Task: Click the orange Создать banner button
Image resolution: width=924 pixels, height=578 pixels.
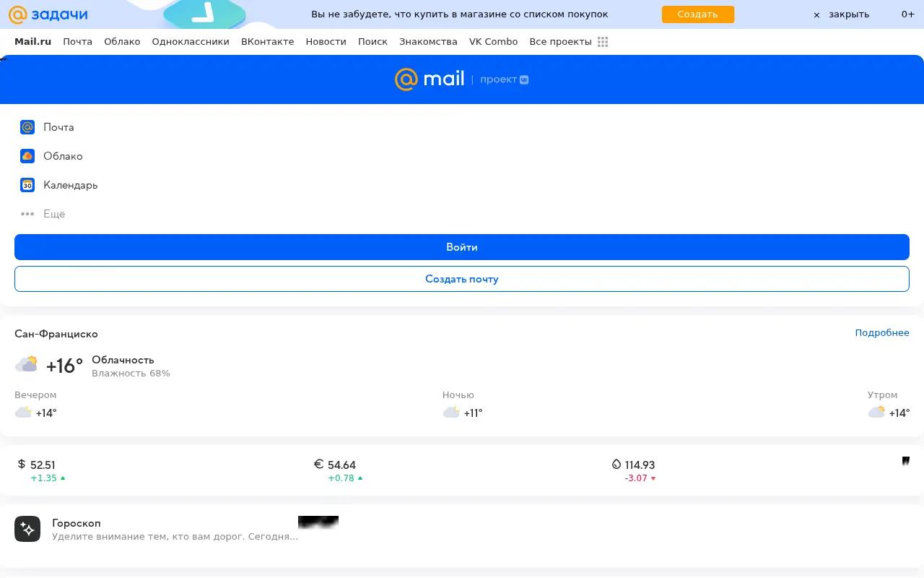Action: 697,14
